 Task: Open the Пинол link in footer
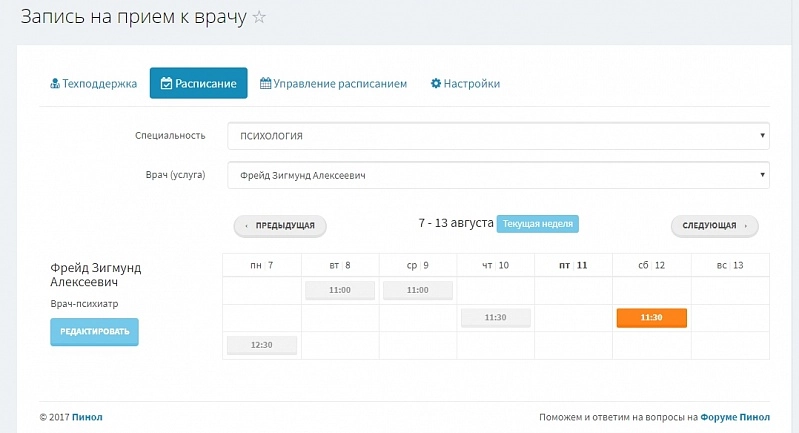pos(87,417)
